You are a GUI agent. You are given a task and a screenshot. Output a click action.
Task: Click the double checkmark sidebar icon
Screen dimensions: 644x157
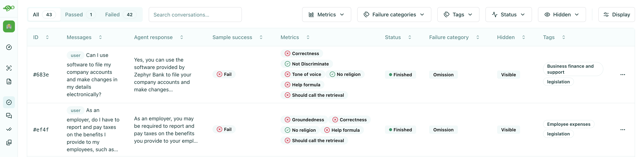[9, 129]
